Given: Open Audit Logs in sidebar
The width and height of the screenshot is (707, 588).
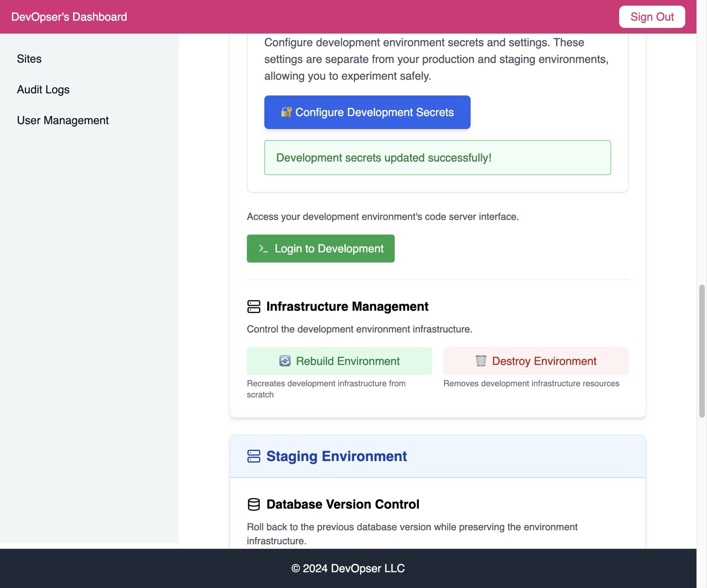Looking at the screenshot, I should (x=43, y=90).
